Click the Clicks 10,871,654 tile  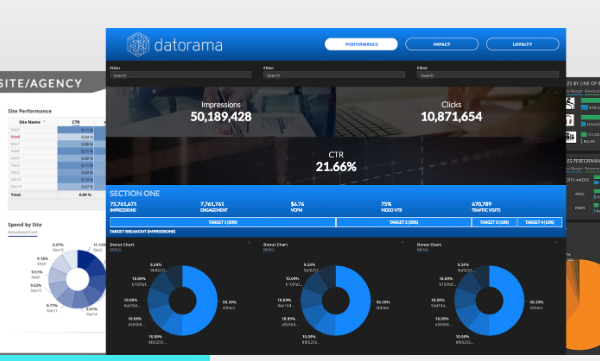pos(451,112)
